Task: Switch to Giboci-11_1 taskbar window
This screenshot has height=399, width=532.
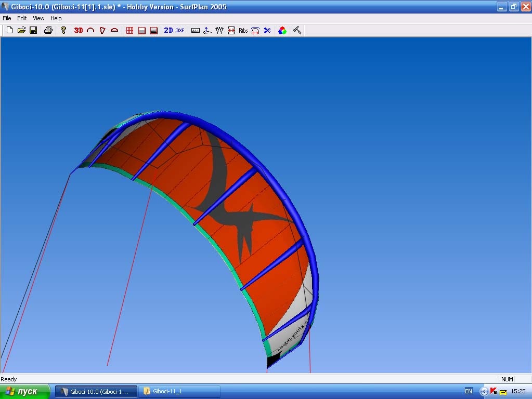Action: click(x=179, y=391)
